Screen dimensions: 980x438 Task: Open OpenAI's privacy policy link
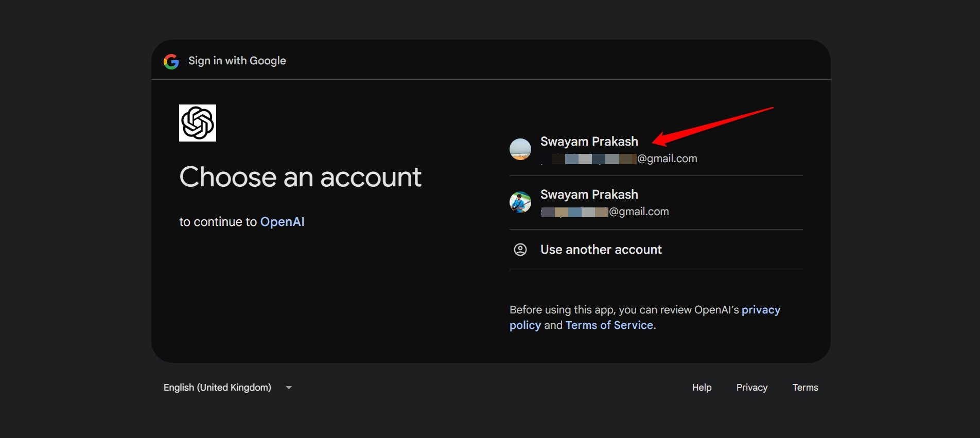click(x=760, y=310)
